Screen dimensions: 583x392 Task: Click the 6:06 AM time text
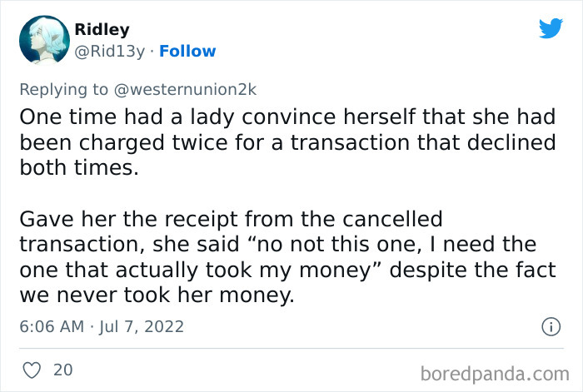click(x=52, y=326)
